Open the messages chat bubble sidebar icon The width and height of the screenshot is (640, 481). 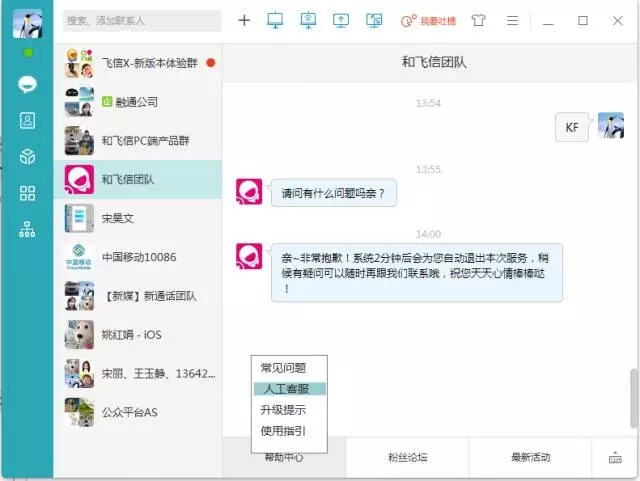27,85
